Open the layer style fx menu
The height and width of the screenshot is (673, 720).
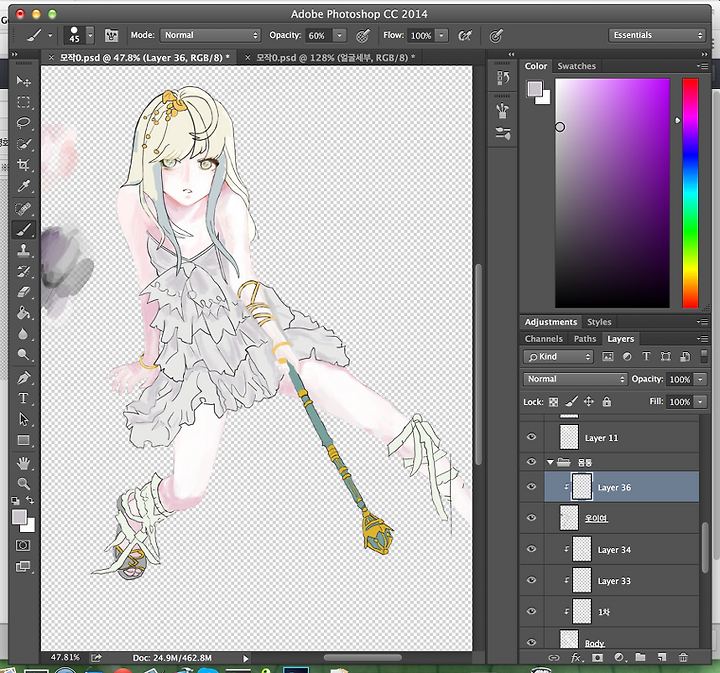click(x=576, y=657)
